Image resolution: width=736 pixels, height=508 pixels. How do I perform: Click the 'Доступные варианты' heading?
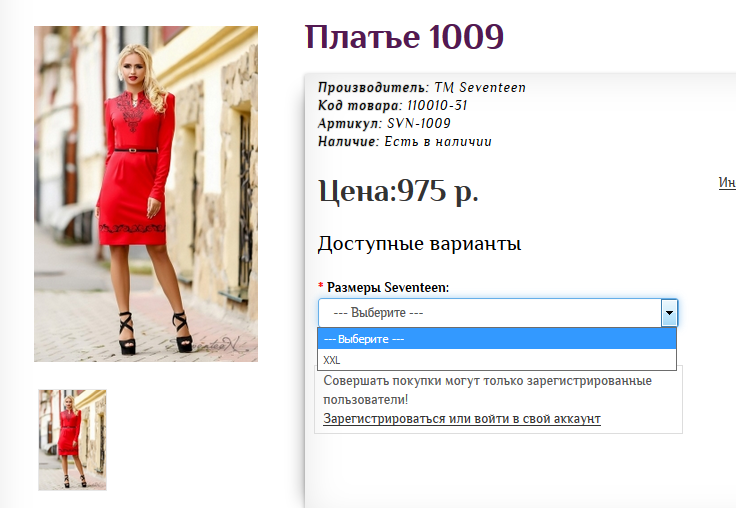pos(419,244)
